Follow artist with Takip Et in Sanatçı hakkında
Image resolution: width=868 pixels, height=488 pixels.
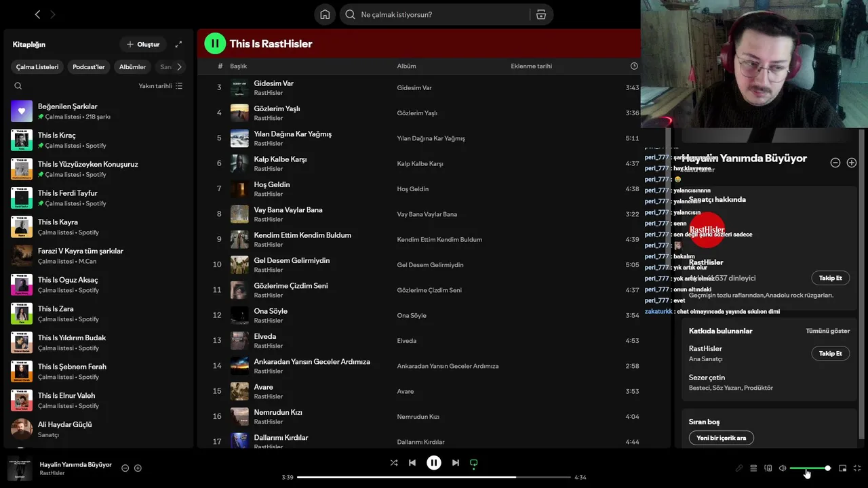click(x=830, y=278)
